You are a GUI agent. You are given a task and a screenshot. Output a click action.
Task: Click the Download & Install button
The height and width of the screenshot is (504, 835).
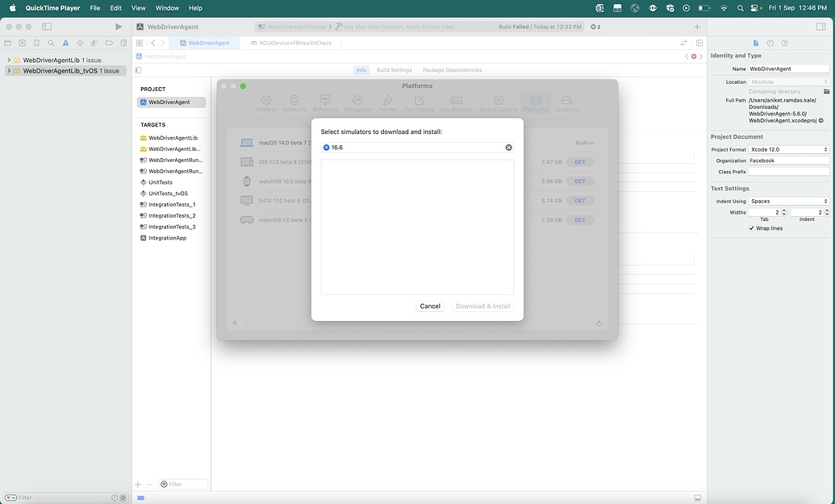pos(482,306)
